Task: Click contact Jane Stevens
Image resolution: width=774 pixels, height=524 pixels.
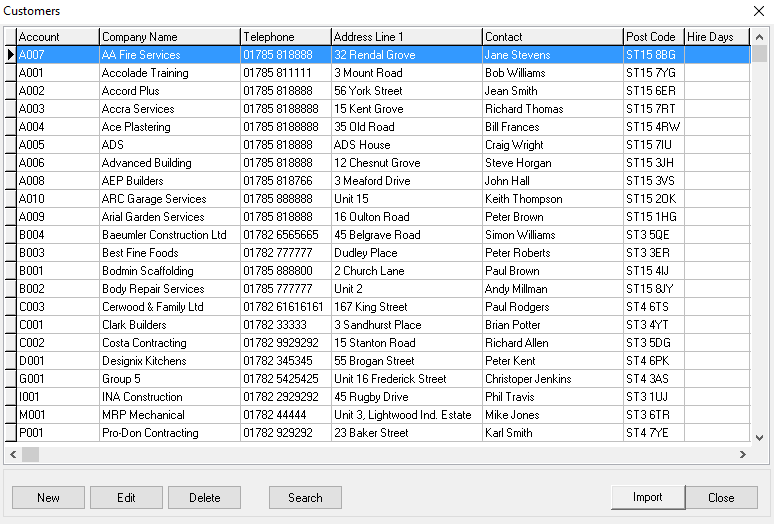Action: click(553, 55)
